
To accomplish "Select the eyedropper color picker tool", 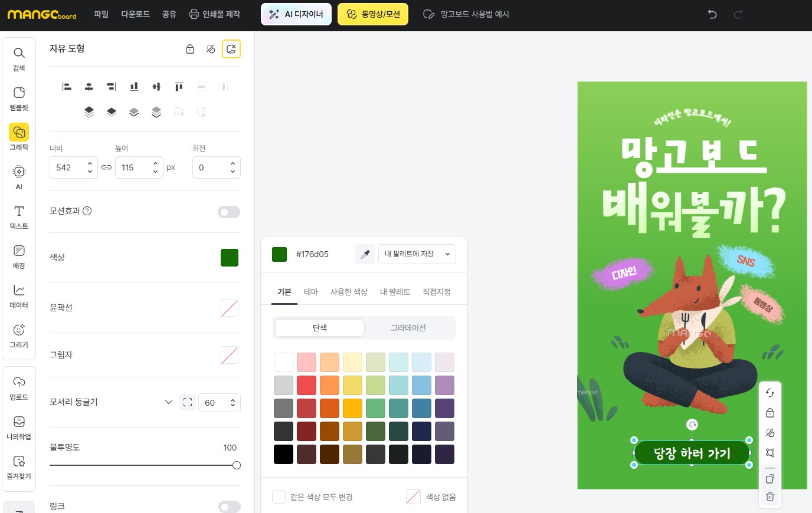I will point(365,254).
